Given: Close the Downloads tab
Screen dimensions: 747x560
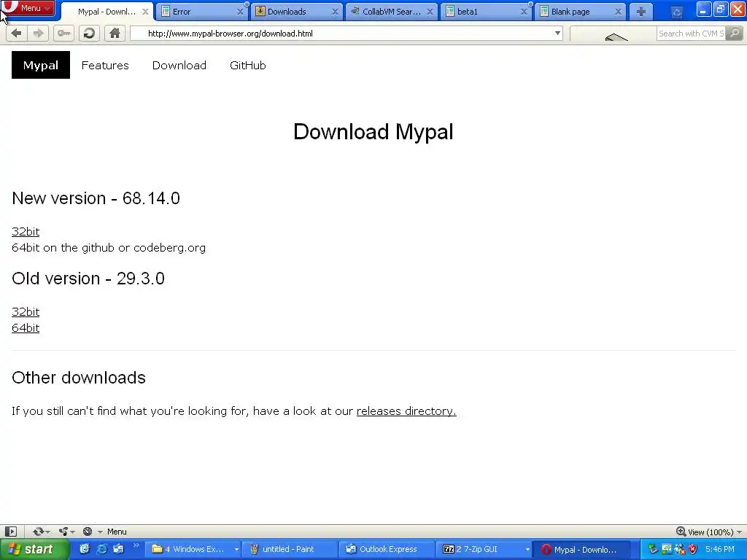Looking at the screenshot, I should point(335,12).
